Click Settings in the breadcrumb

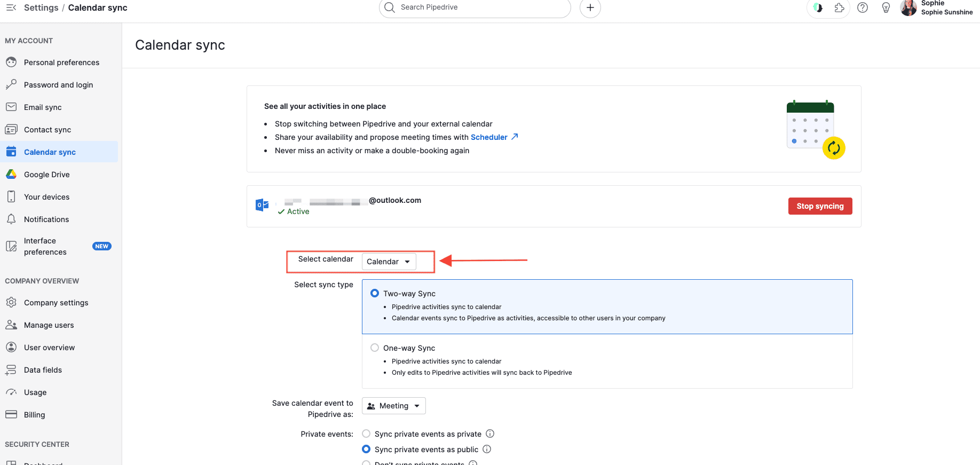coord(41,7)
